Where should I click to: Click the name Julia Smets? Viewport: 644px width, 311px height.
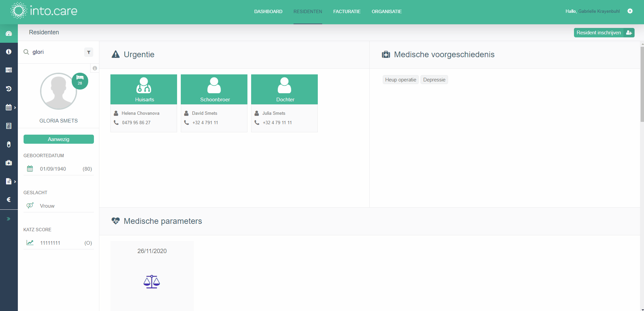[274, 113]
